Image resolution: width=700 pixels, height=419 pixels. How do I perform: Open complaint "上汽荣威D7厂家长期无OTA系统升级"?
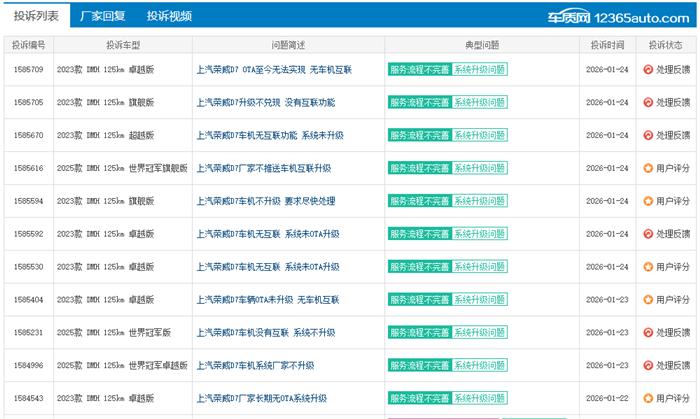(x=261, y=399)
